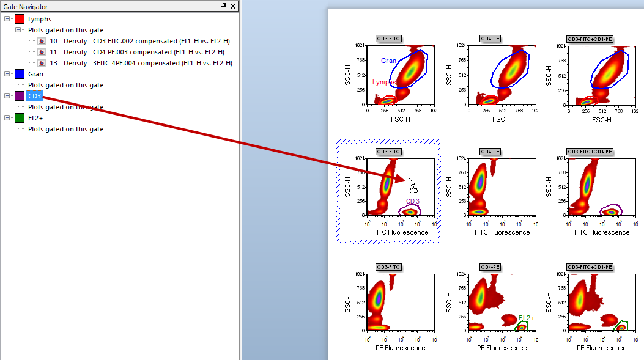644x360 pixels.
Task: Collapse Plots gated on this gate under Lymphs
Action: (x=18, y=30)
